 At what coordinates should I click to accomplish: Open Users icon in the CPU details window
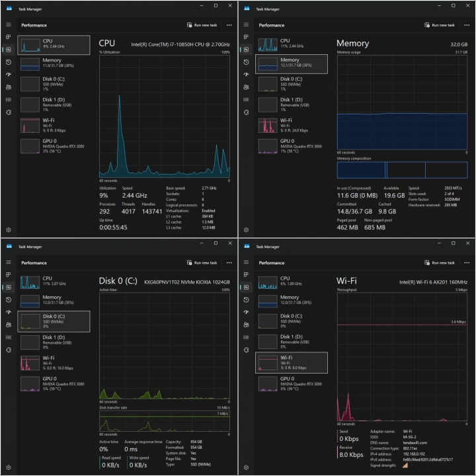pos(9,87)
